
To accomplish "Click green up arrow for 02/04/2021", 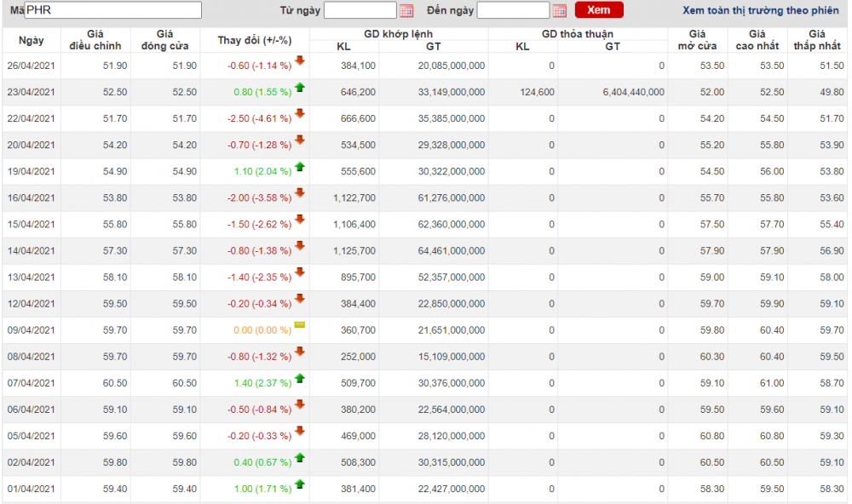I will pos(299,457).
